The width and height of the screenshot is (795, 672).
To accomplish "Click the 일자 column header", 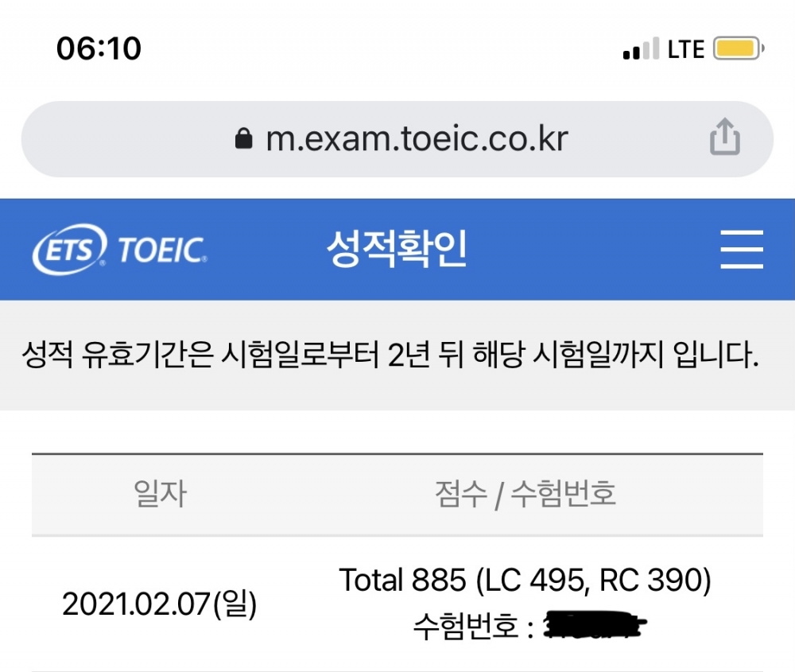I will point(161,494).
